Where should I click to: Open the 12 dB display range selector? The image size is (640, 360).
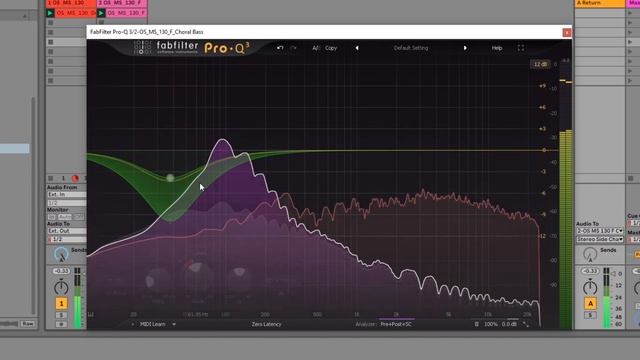click(540, 64)
